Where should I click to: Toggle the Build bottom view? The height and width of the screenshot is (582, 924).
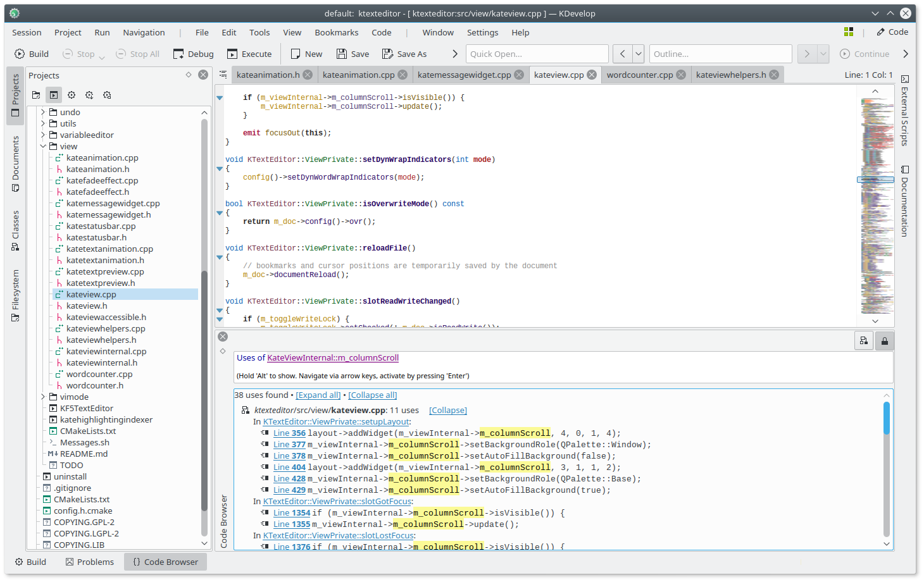click(30, 562)
